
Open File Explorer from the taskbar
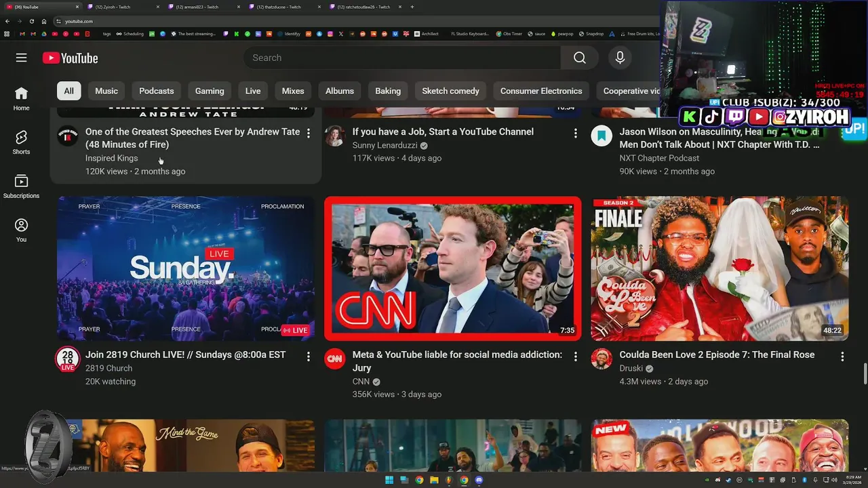[434, 480]
